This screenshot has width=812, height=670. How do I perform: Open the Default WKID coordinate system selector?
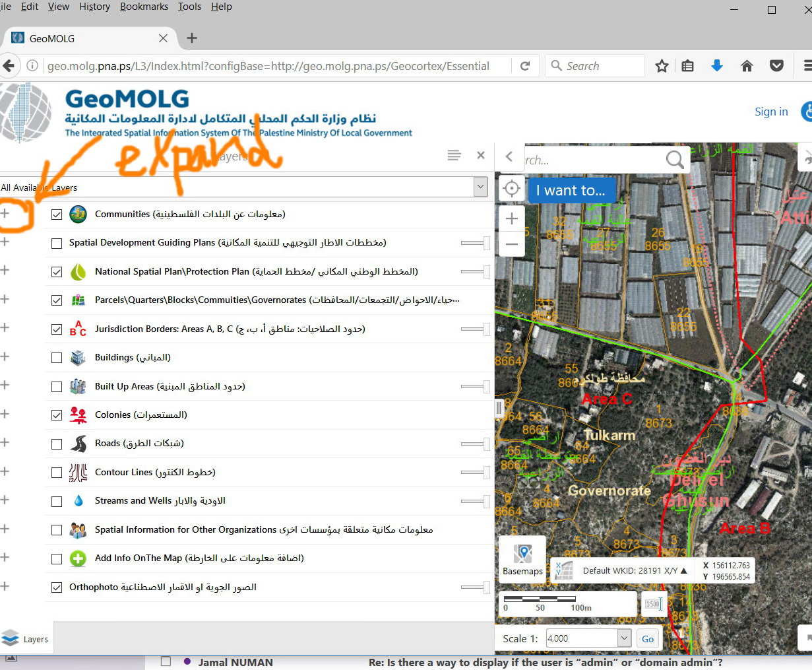coord(635,570)
